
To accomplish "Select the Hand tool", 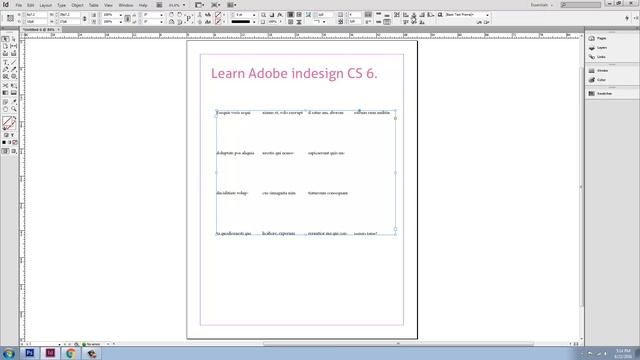I will pyautogui.click(x=5, y=109).
